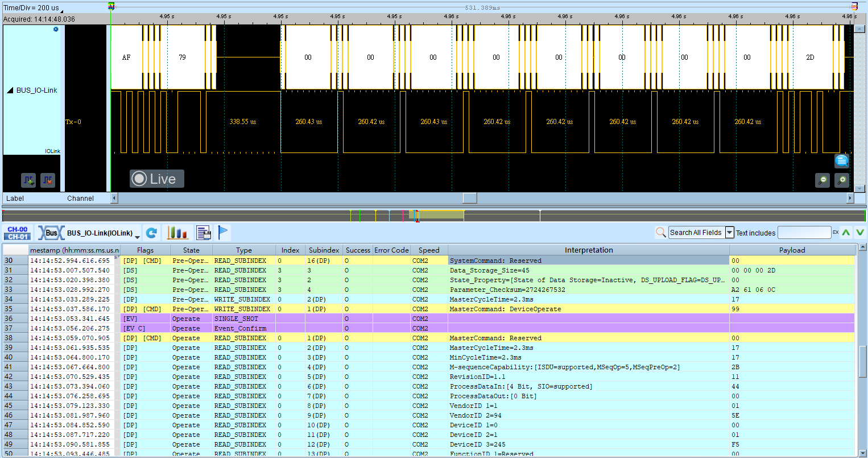Click the Subindex column header
Image resolution: width=868 pixels, height=458 pixels.
pos(324,250)
